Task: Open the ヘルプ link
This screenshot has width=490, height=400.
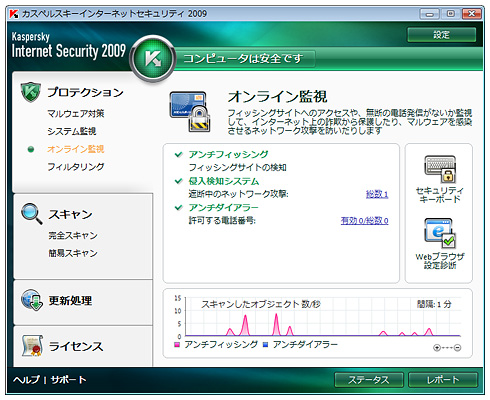Action: pos(26,379)
